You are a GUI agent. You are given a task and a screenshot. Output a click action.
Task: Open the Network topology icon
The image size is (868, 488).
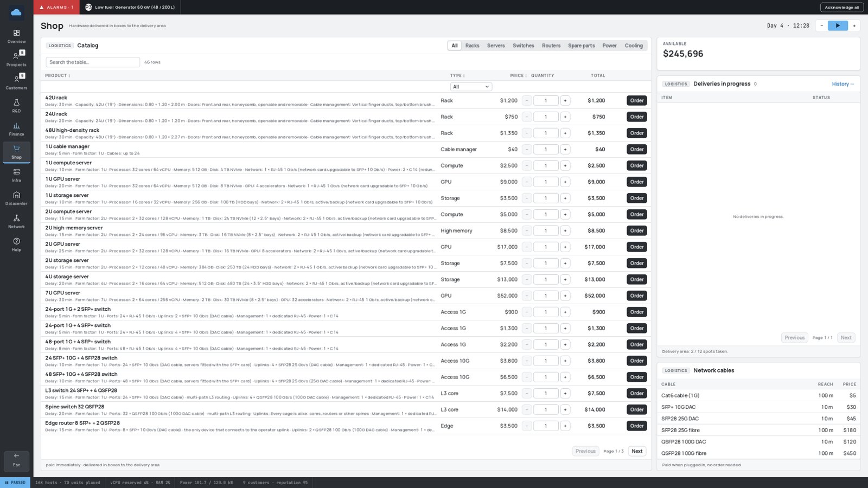(x=16, y=221)
